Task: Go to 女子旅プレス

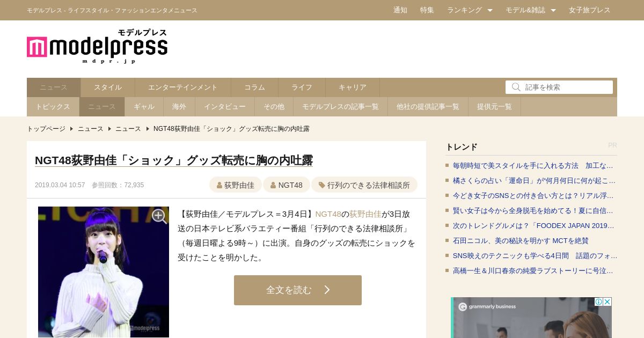Action: coord(590,10)
